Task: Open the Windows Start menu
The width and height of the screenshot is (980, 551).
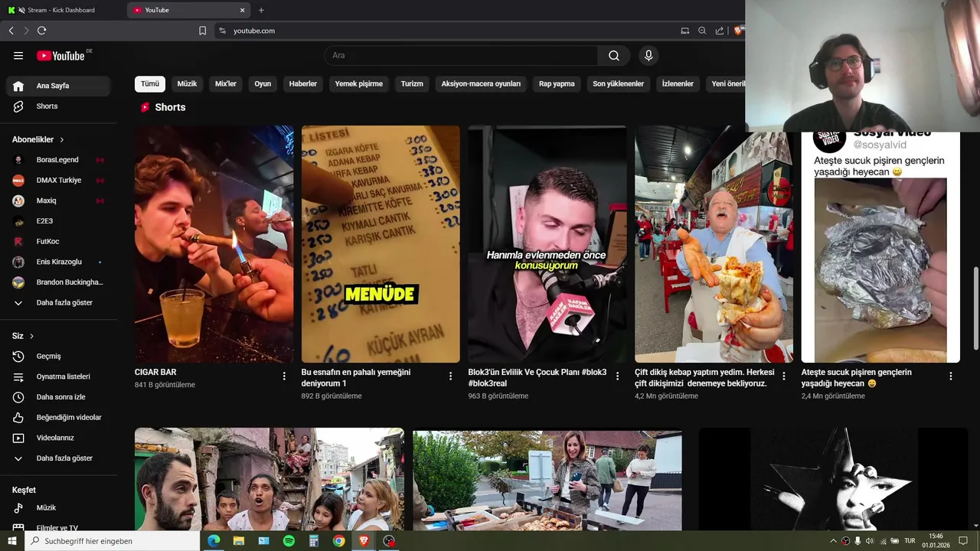Action: click(12, 541)
